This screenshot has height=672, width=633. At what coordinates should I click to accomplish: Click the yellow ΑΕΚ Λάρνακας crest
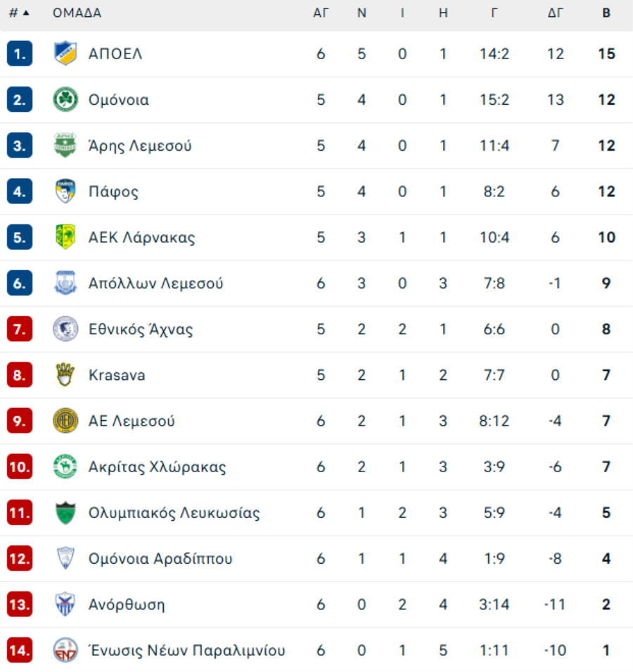pyautogui.click(x=65, y=237)
